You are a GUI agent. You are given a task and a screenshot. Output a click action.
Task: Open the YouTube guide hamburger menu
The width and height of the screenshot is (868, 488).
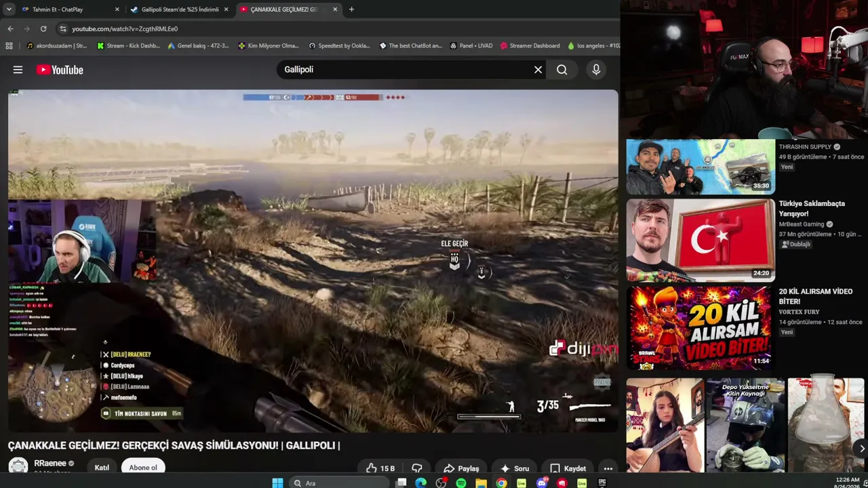click(18, 70)
